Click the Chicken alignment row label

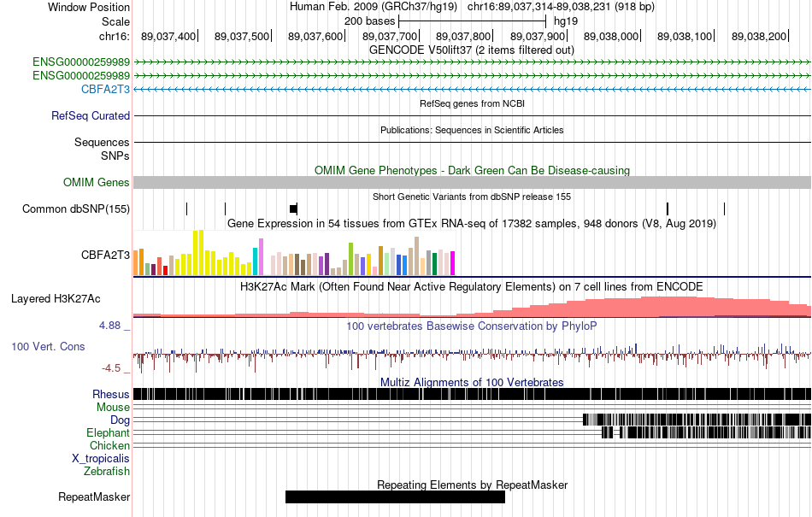click(x=109, y=445)
